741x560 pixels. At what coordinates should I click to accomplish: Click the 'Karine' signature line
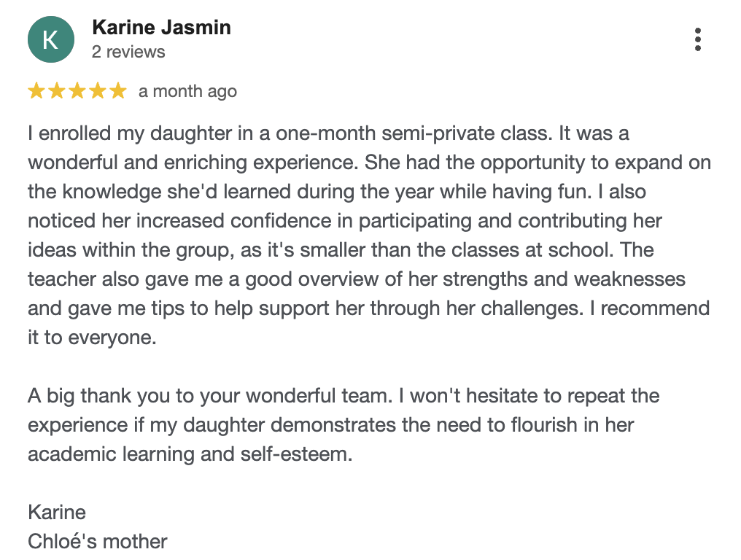pos(57,513)
